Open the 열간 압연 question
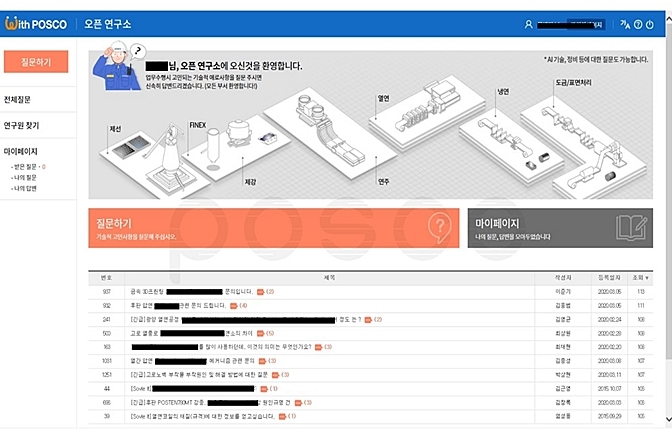 coord(192,361)
